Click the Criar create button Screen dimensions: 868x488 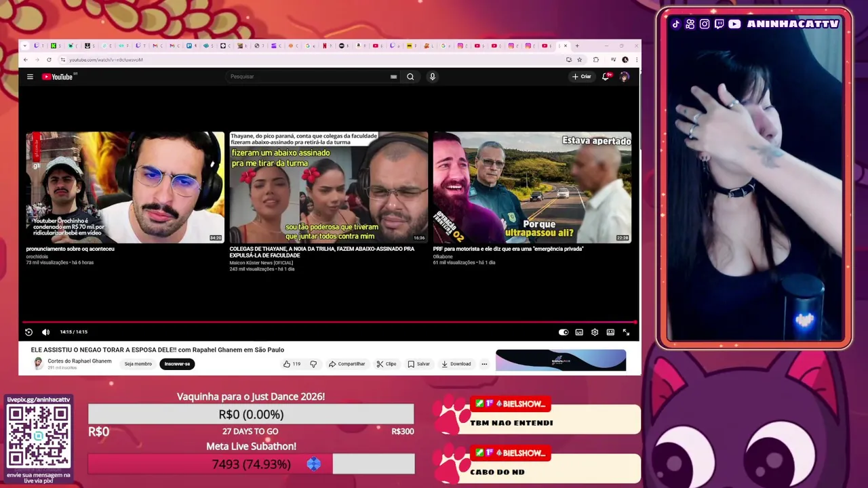[582, 77]
